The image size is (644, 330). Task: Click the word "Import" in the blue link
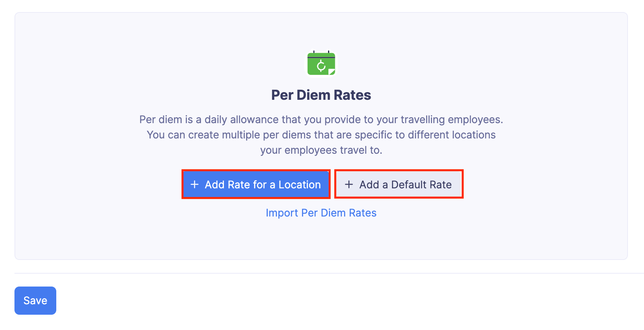coord(282,213)
